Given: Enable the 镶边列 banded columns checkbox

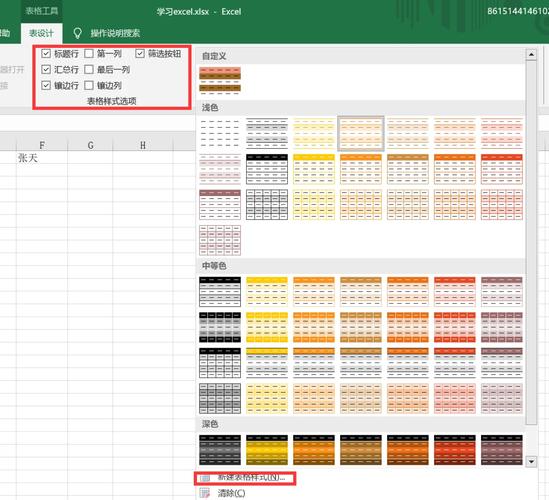Looking at the screenshot, I should [x=89, y=85].
